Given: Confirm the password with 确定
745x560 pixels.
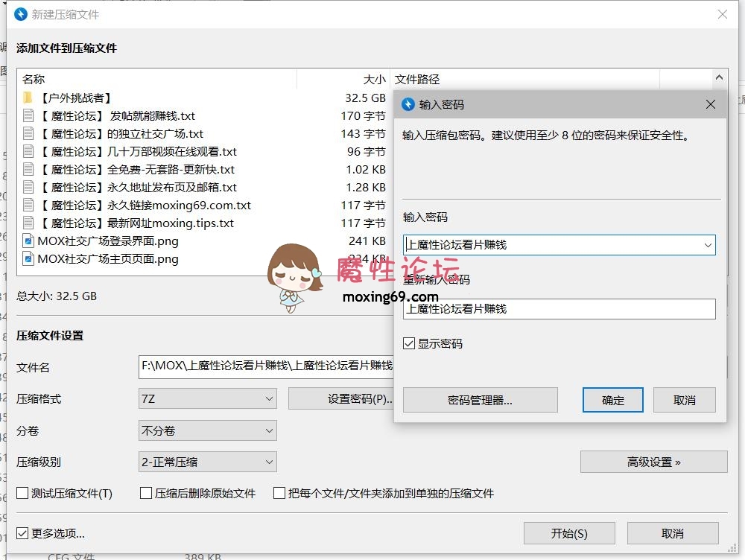Looking at the screenshot, I should pyautogui.click(x=612, y=400).
